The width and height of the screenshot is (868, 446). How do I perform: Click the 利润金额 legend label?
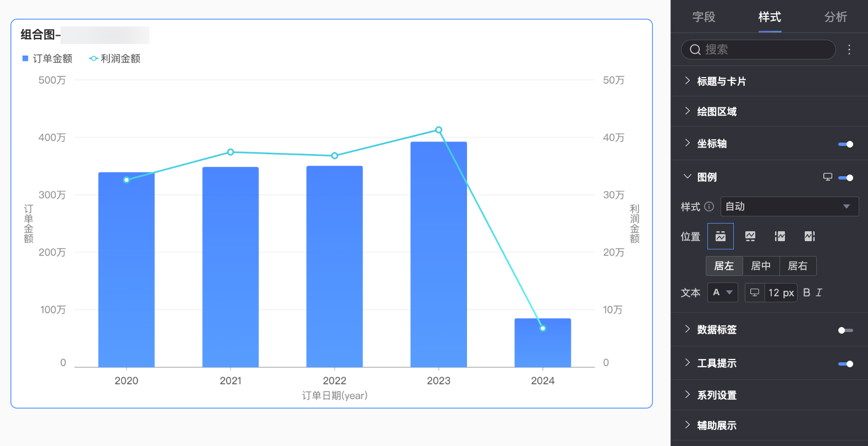[120, 58]
